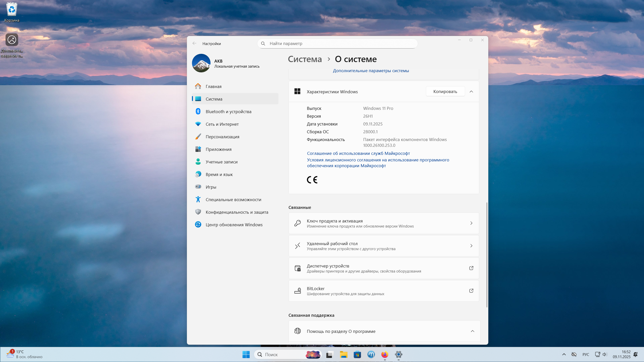Click the Privacy shield icon
The image size is (644, 362).
pos(198,212)
